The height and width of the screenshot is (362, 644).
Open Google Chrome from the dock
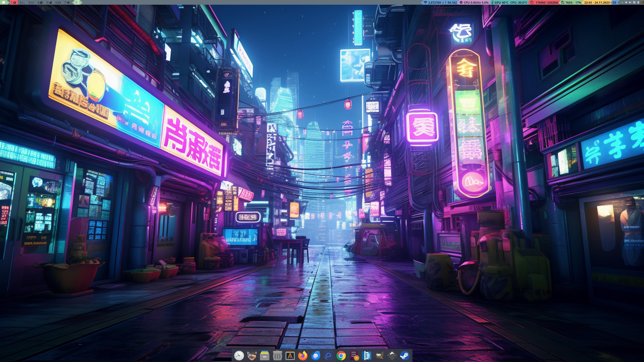point(341,355)
